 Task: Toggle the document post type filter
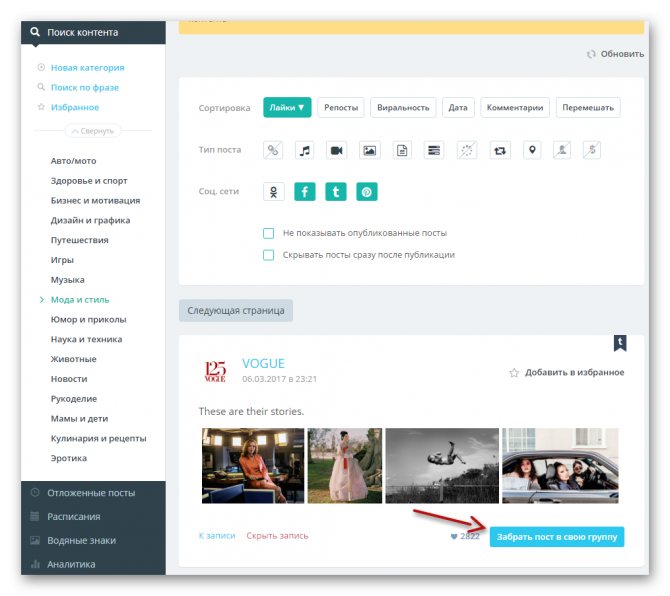pos(402,150)
